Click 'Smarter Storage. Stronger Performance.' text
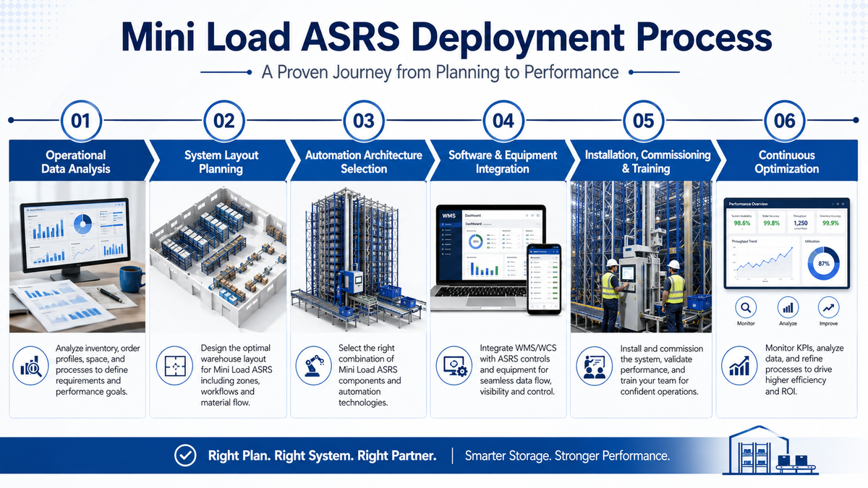This screenshot has width=868, height=488. click(567, 456)
